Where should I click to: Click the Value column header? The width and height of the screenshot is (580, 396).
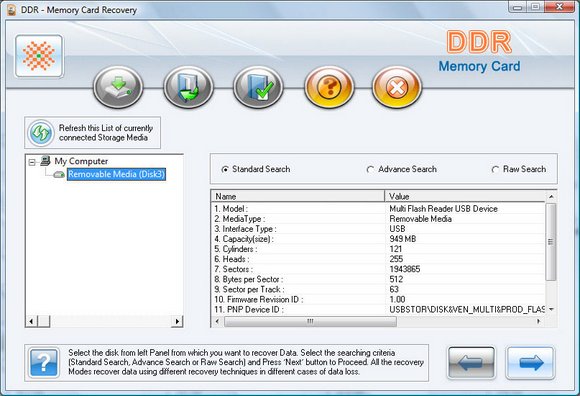click(x=465, y=196)
